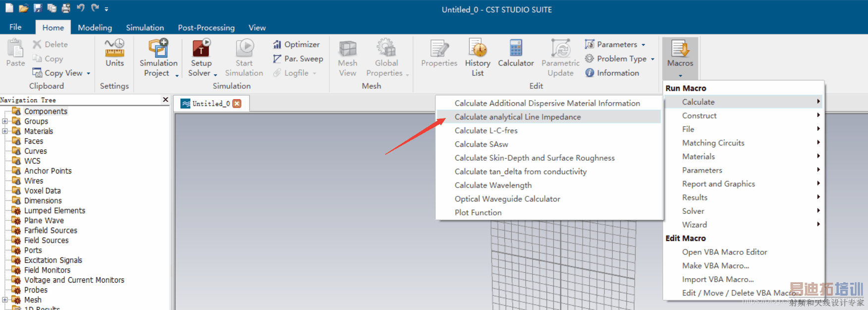
Task: Select Components in Navigation Tree
Action: pos(46,111)
